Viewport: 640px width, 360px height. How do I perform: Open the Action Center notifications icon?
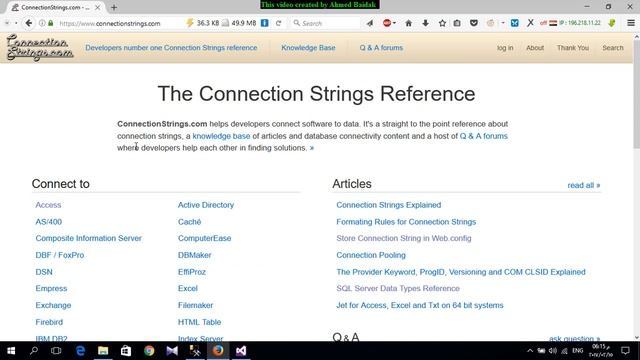coord(625,351)
